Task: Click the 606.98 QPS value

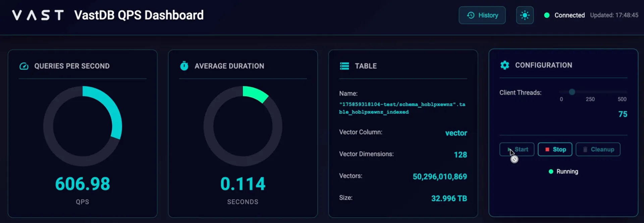Action: point(83,184)
